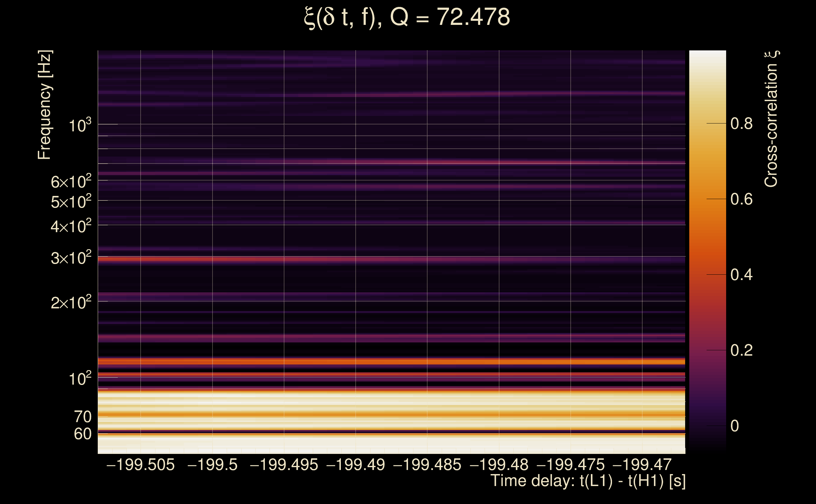Click the time delay t(L1) - t(H1) axis label

588,481
